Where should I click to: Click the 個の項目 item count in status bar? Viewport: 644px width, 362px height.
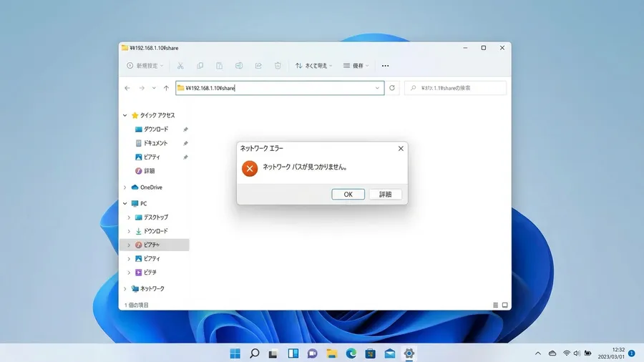pos(137,305)
